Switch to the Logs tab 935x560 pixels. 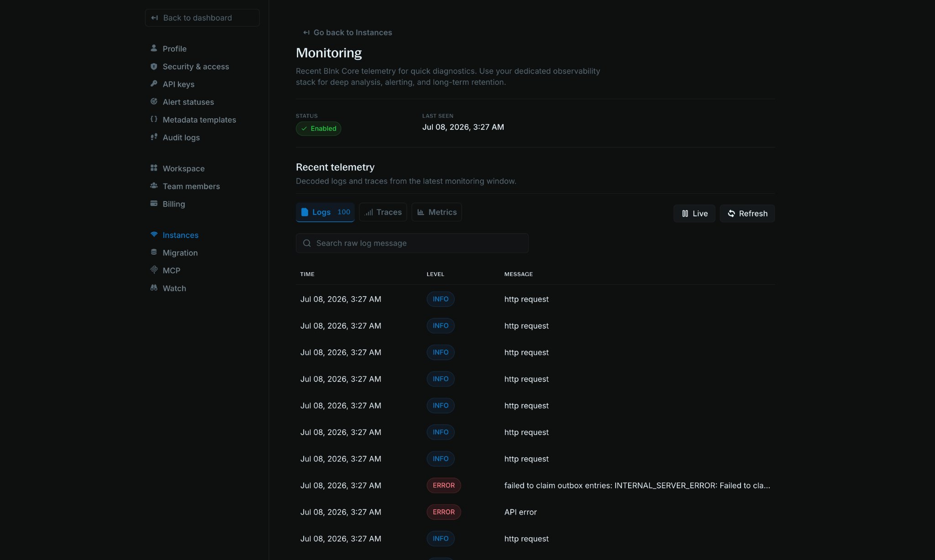[325, 212]
